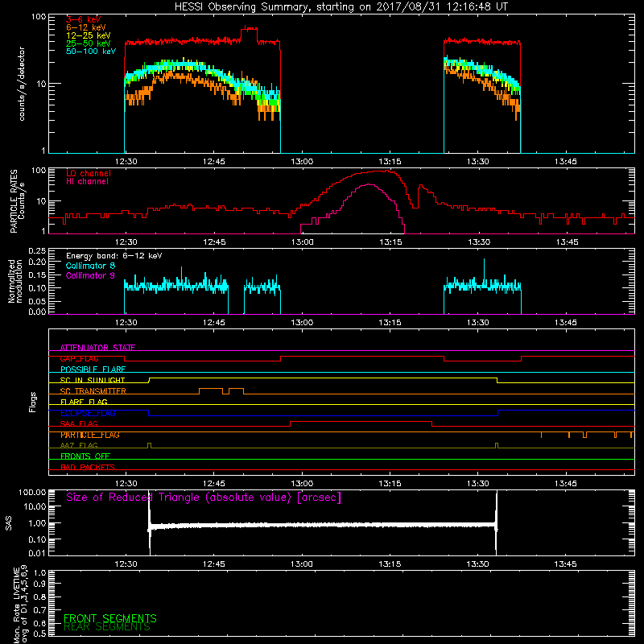Viewport: 644px width, 644px height.
Task: Click the 13:00 tick label under top plot
Action: (302, 162)
